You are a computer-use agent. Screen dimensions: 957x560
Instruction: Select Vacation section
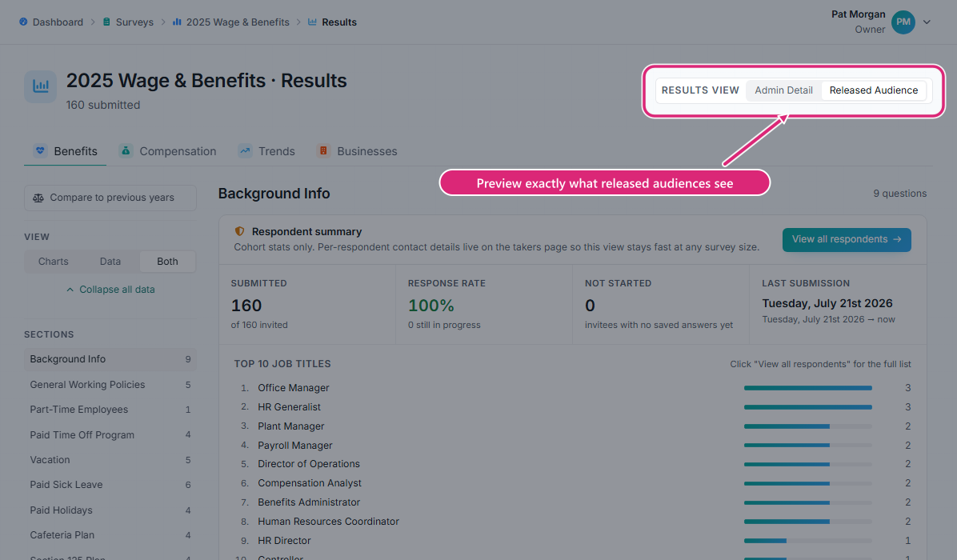[x=110, y=459]
